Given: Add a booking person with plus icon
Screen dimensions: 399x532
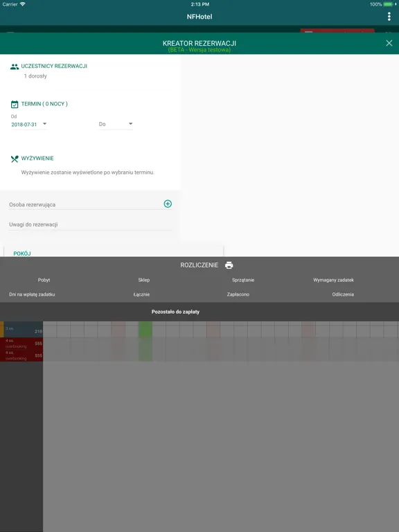Looking at the screenshot, I should [168, 204].
